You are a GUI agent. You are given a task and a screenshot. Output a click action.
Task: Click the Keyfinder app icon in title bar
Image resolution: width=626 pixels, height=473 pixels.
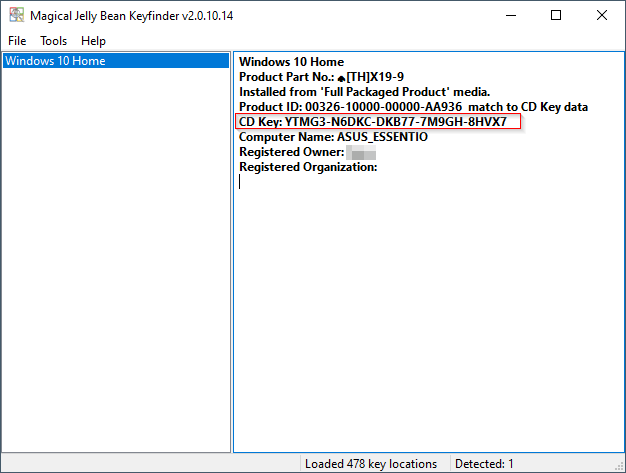point(17,16)
